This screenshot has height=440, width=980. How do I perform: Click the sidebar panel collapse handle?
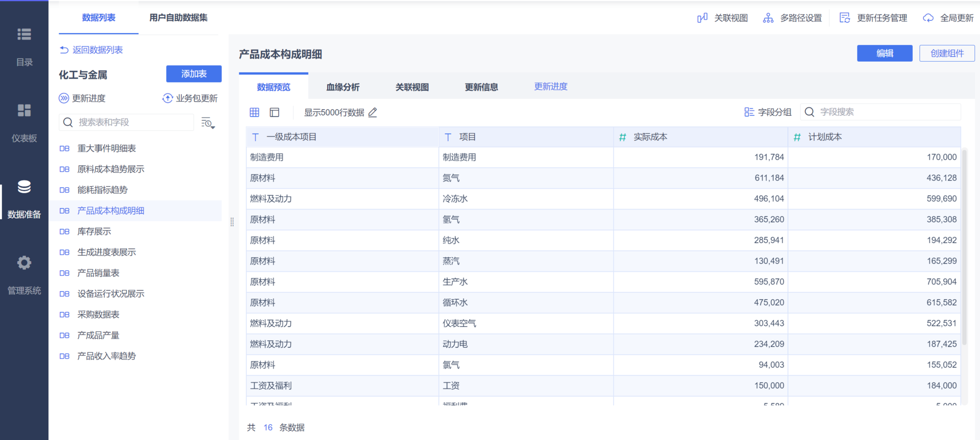click(x=232, y=222)
